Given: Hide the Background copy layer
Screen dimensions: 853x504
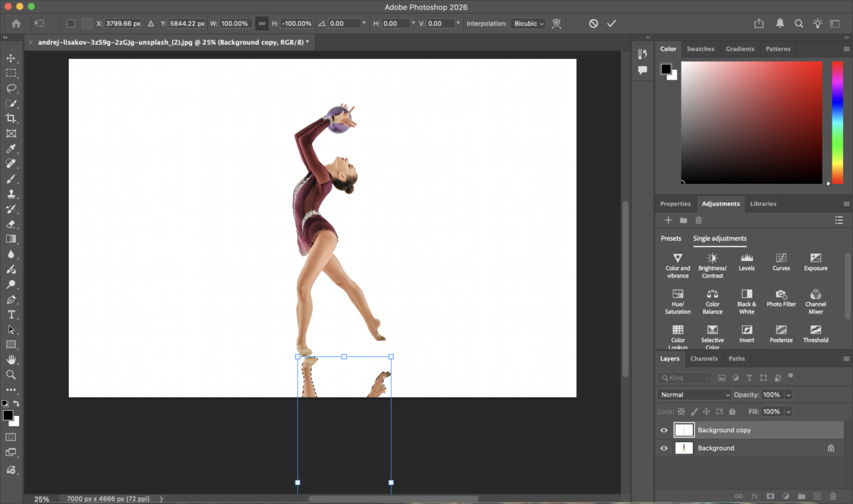Looking at the screenshot, I should coord(663,429).
